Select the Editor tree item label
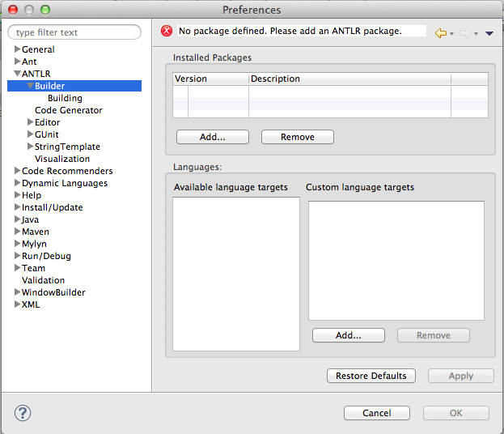This screenshot has width=504, height=434. pos(47,122)
